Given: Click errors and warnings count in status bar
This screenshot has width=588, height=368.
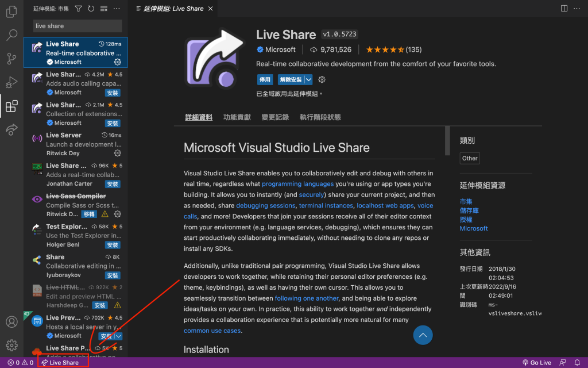Looking at the screenshot, I should click(21, 362).
